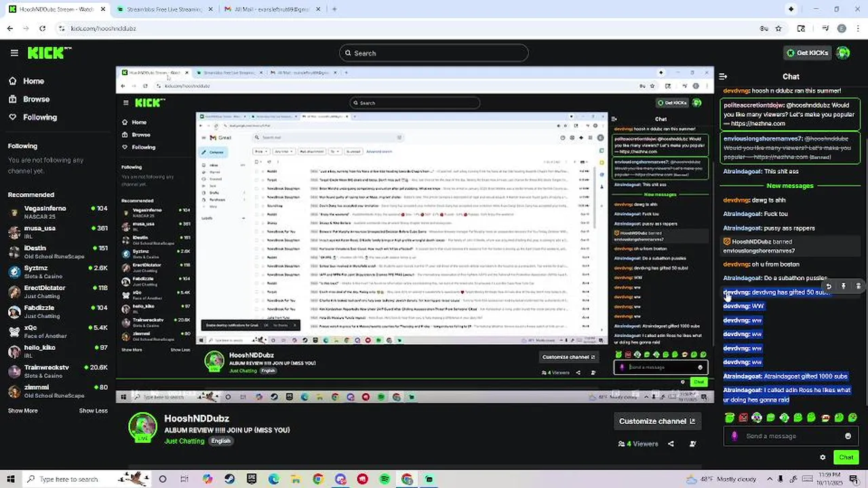Open chat settings gear
Screen dimensions: 868x488
click(823, 457)
